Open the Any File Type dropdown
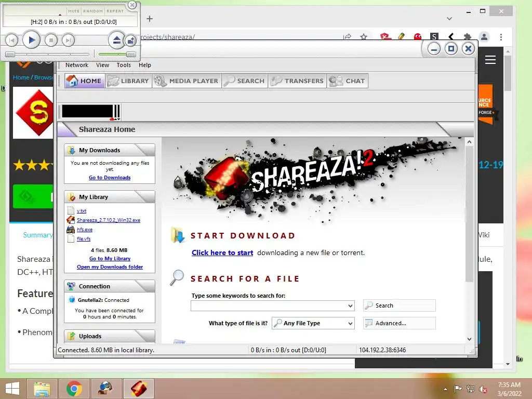This screenshot has width=532, height=399. [313, 323]
